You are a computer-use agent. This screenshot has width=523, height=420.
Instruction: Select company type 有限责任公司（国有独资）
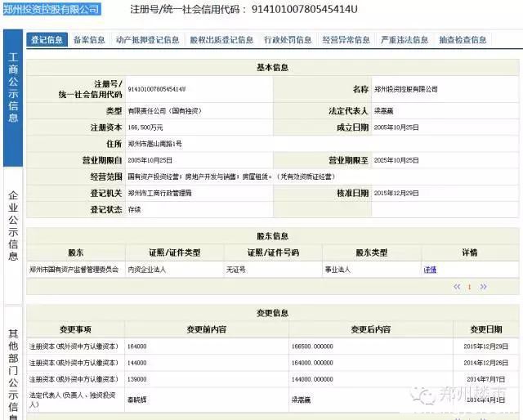pyautogui.click(x=165, y=111)
